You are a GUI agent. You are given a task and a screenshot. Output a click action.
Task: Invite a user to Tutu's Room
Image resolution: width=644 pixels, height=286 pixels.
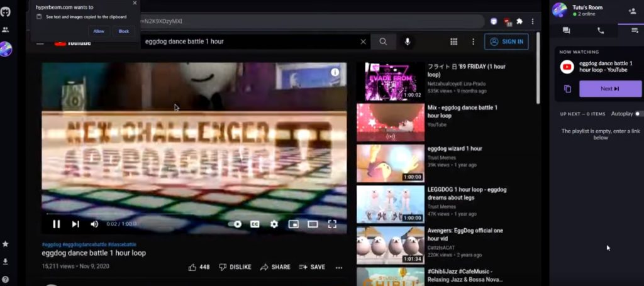point(633,11)
